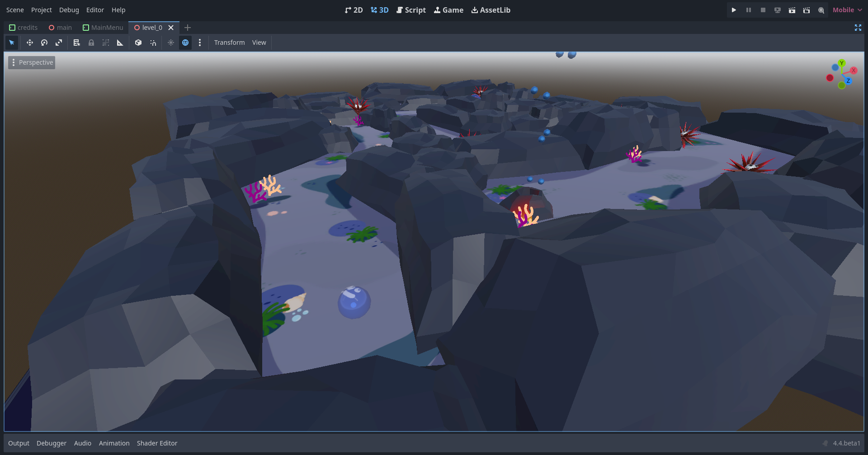The width and height of the screenshot is (868, 455).
Task: Open the Audio bottom panel
Action: (x=83, y=443)
